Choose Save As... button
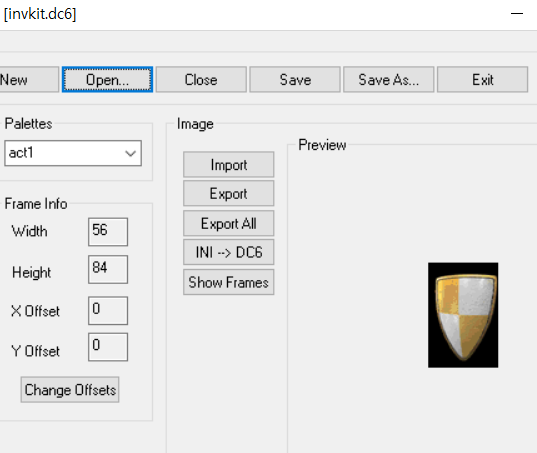The height and width of the screenshot is (453, 537). [389, 79]
